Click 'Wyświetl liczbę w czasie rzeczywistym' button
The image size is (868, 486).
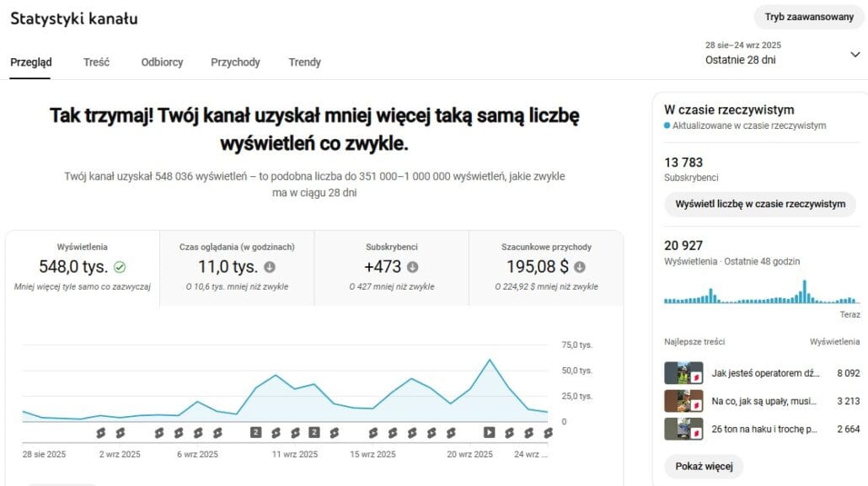pyautogui.click(x=759, y=205)
